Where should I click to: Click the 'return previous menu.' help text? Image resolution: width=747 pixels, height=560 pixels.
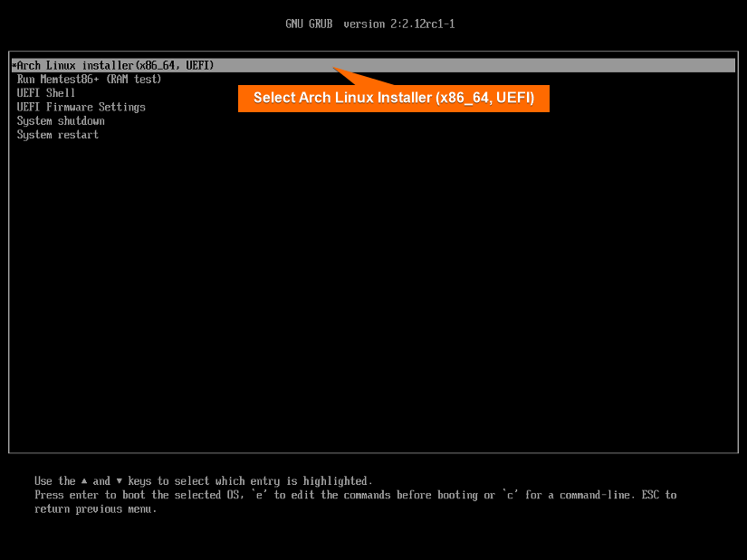click(95, 509)
